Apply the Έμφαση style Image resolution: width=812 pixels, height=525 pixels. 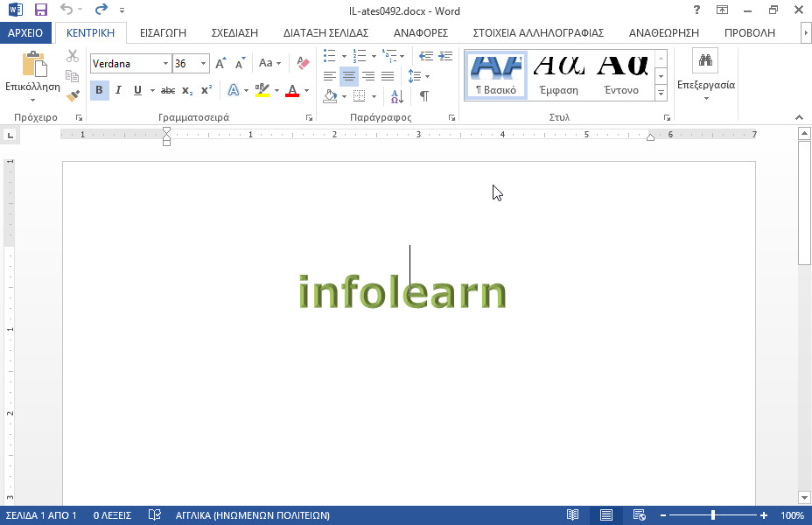coord(559,75)
